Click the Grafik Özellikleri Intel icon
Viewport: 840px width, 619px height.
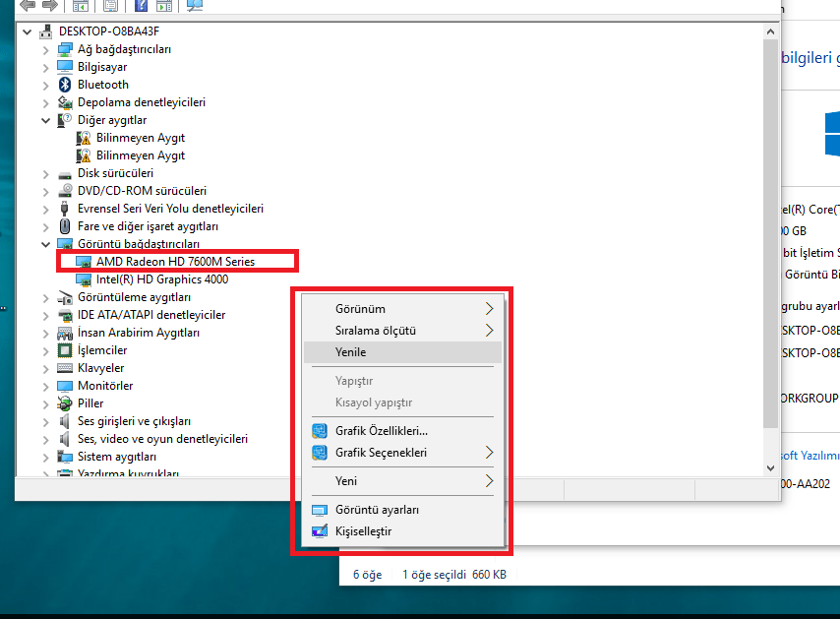pyautogui.click(x=320, y=431)
